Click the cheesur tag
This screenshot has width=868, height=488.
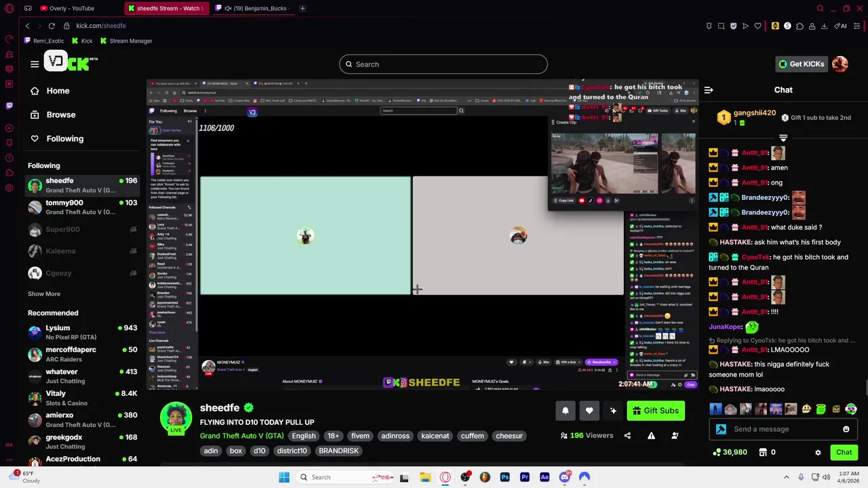[509, 436]
